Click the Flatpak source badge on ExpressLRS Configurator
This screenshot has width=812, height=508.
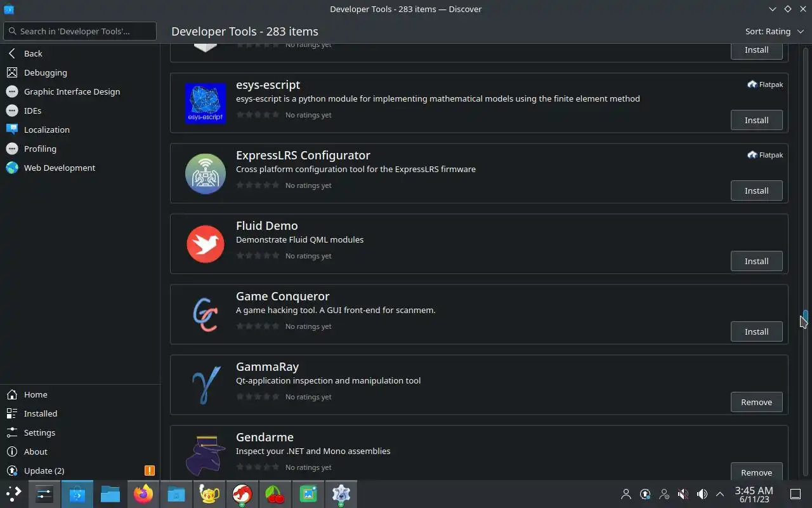click(x=765, y=155)
